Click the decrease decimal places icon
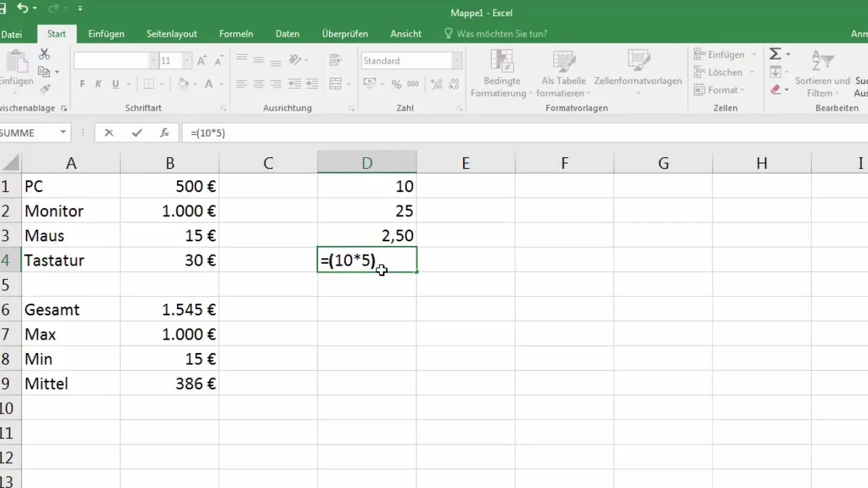This screenshot has height=488, width=868. tap(454, 84)
